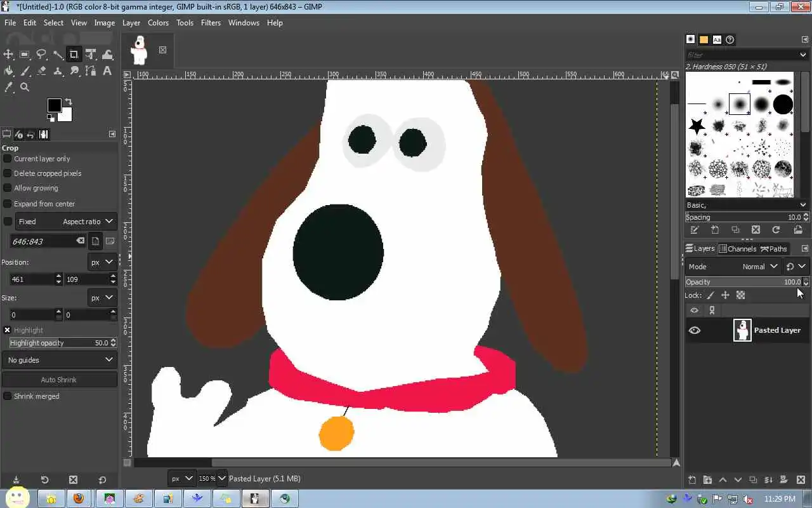Click the Auto Shrink button
This screenshot has height=508, width=812.
click(x=60, y=380)
